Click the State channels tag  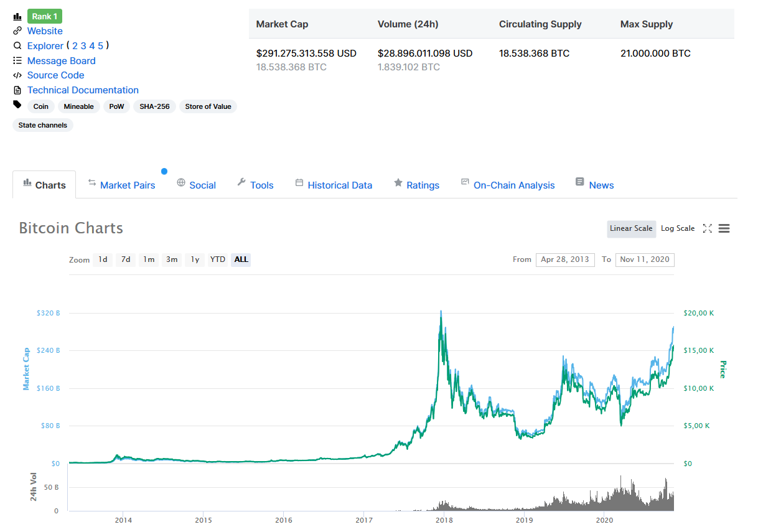point(43,125)
